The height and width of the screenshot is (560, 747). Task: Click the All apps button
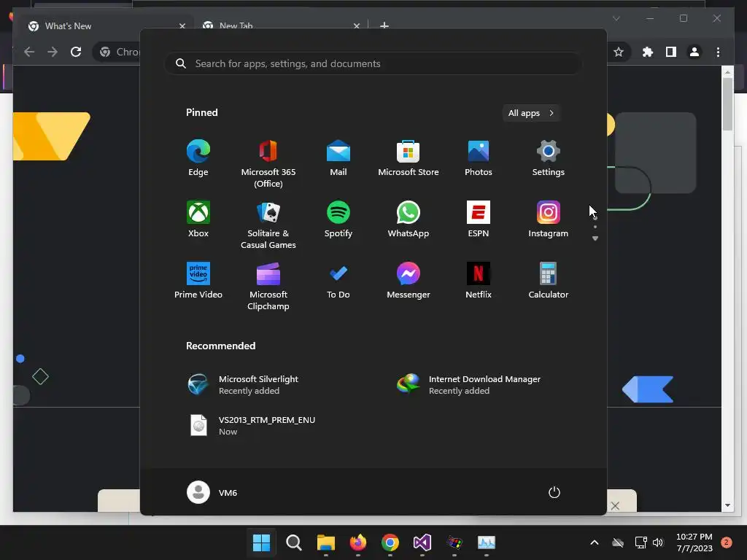(531, 113)
